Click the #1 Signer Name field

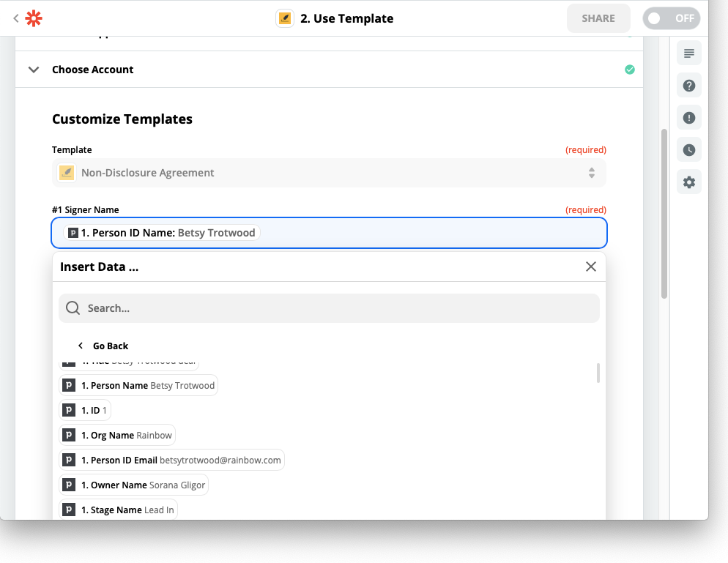329,233
